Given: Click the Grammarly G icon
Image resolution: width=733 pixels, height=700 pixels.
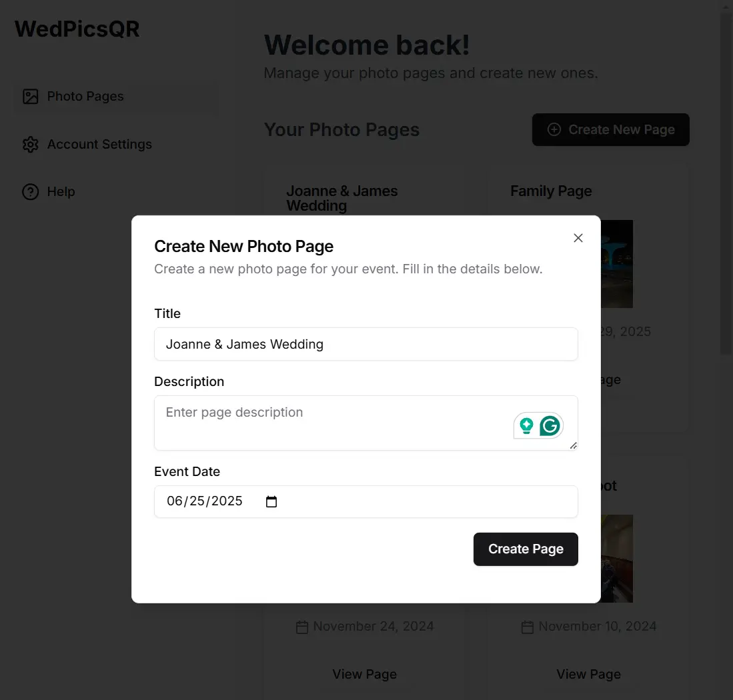Looking at the screenshot, I should 550,425.
